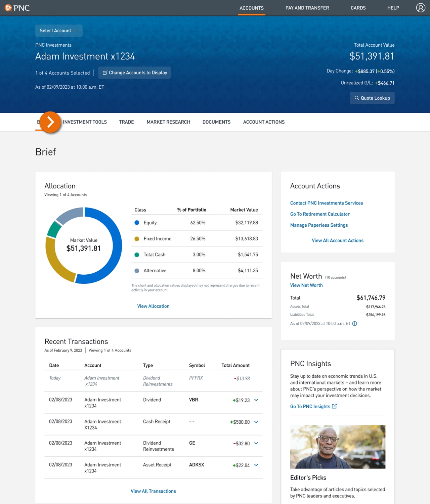Expand the VBR dividend transaction row

256,400
